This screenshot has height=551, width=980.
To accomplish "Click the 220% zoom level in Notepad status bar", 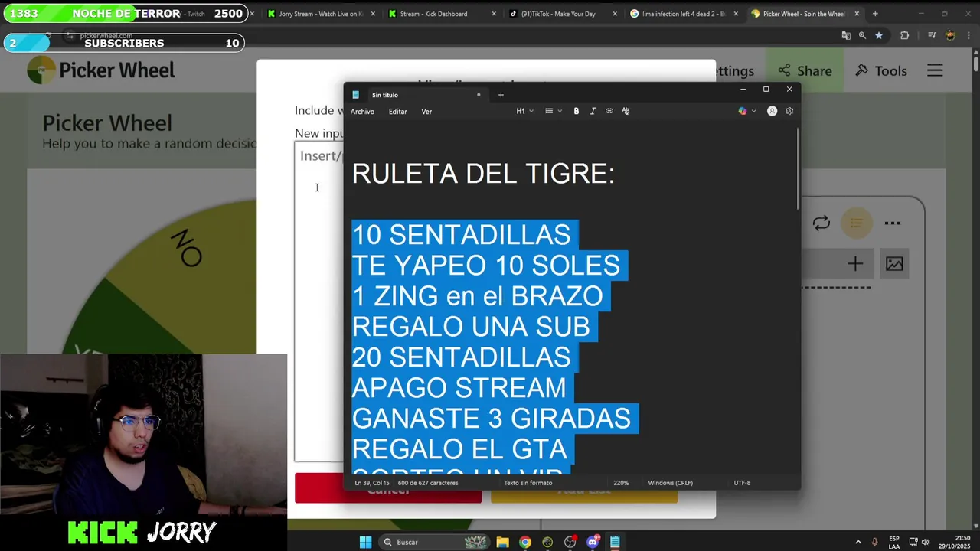I will coord(621,483).
